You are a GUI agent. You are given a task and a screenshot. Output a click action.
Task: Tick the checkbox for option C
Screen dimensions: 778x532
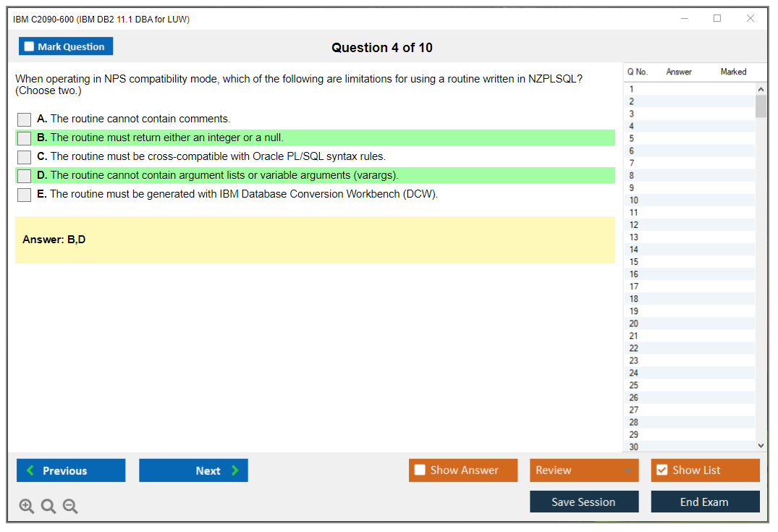(25, 157)
